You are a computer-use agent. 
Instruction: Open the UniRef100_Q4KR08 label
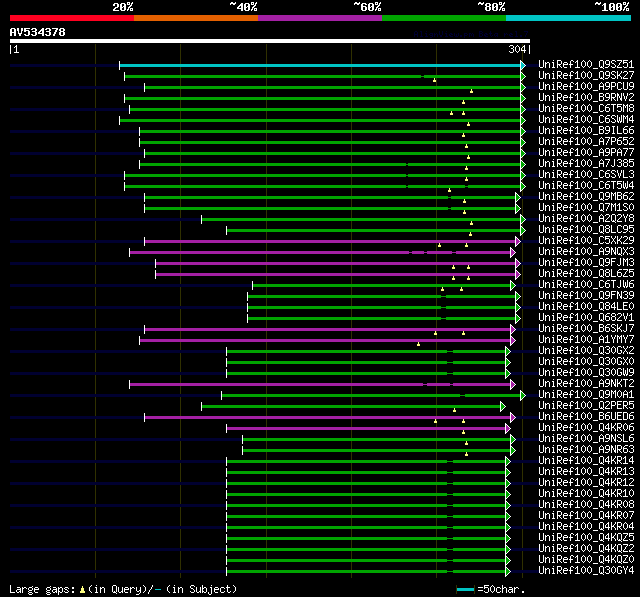pos(586,505)
